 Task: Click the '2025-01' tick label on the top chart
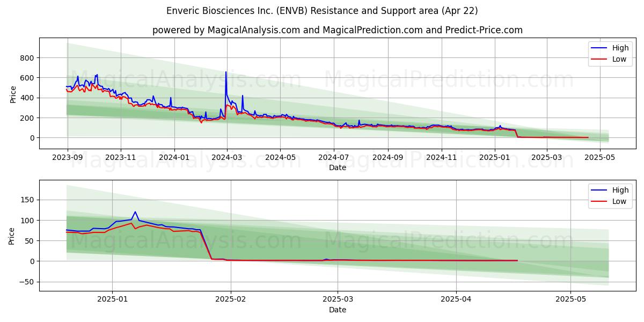pyautogui.click(x=494, y=158)
